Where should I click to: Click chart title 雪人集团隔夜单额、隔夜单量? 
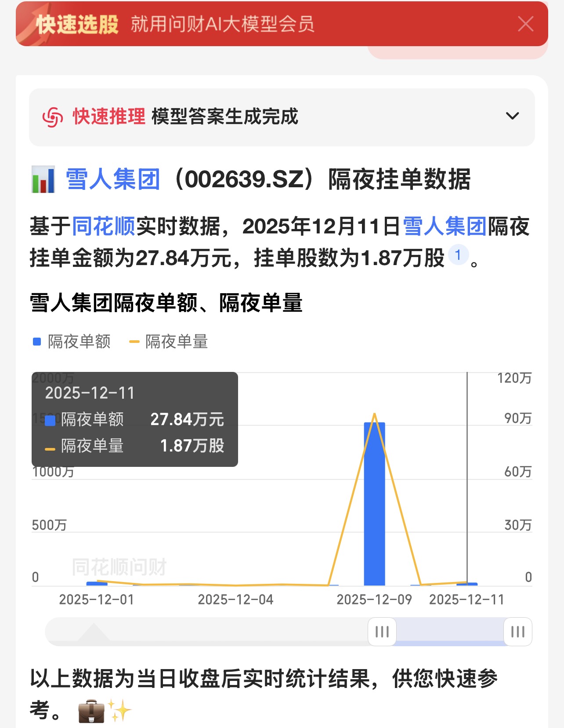coord(166,303)
